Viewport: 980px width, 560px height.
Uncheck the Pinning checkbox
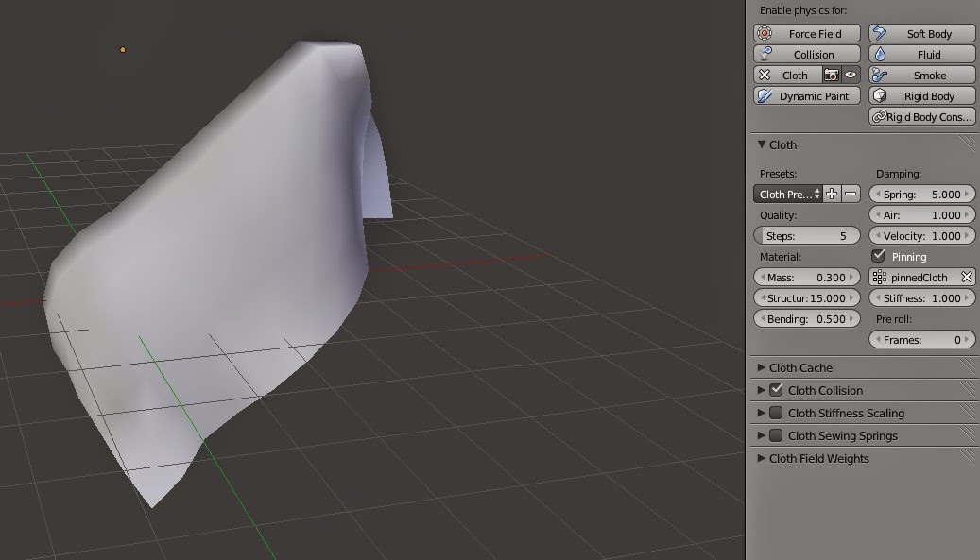[878, 256]
